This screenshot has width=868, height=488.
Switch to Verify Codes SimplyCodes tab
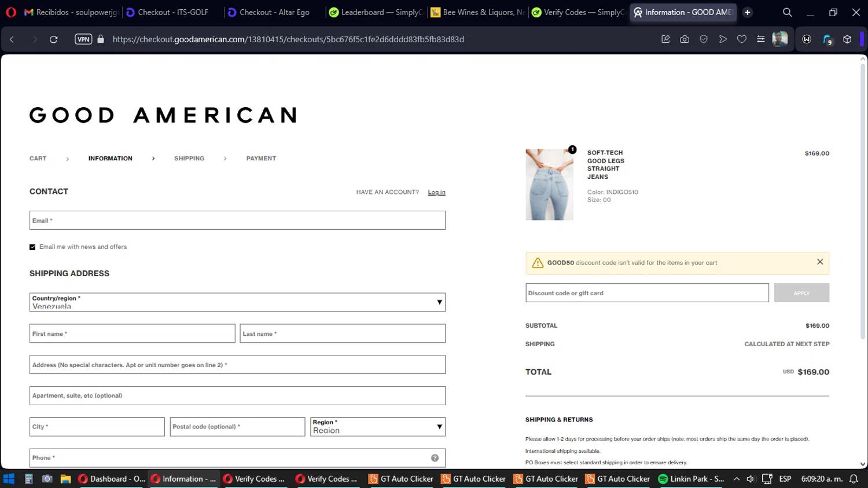tap(579, 12)
